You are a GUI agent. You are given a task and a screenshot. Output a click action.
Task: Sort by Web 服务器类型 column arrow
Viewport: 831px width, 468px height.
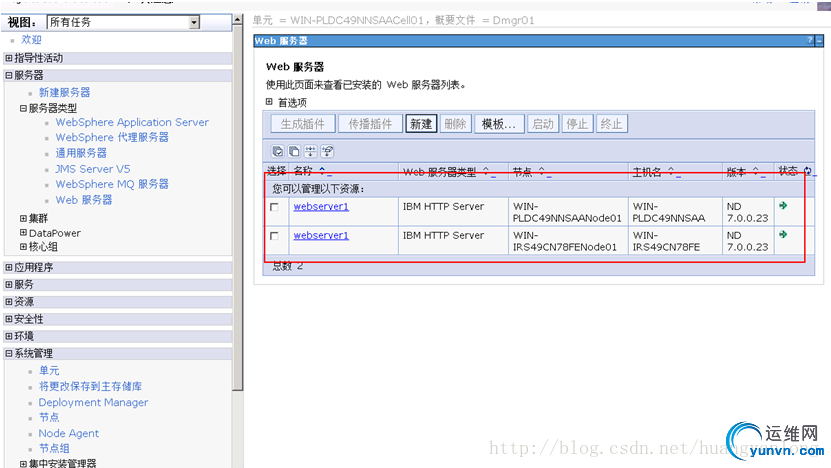(486, 171)
